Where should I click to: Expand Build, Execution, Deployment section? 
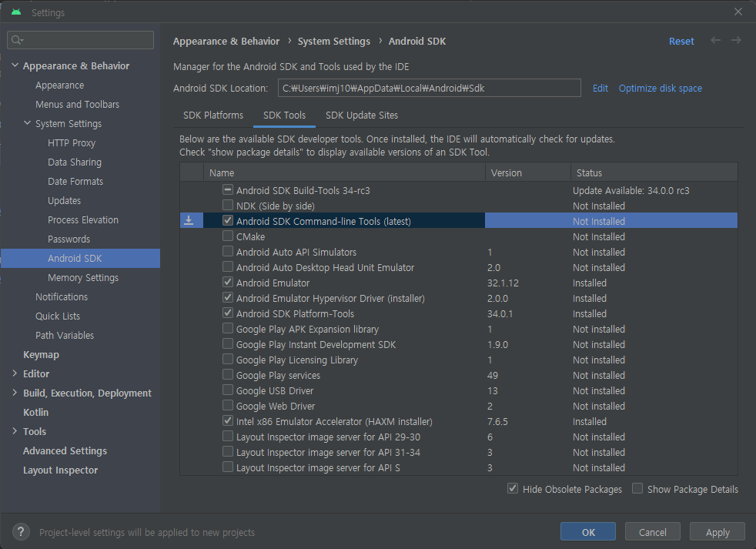tap(15, 393)
